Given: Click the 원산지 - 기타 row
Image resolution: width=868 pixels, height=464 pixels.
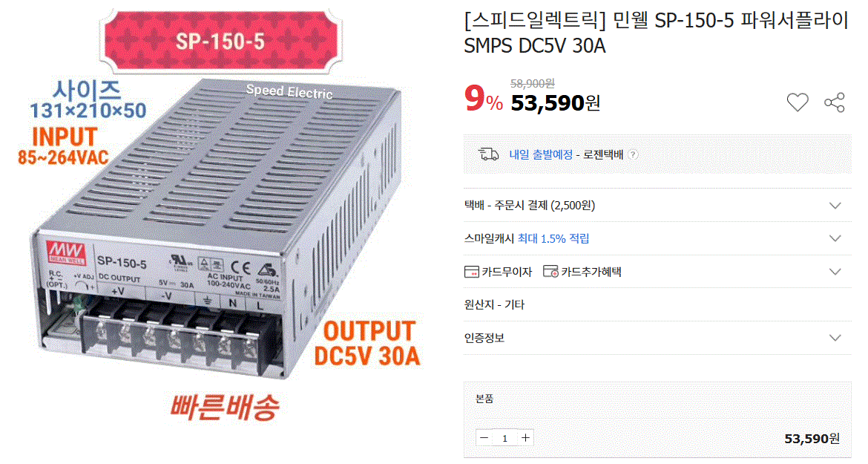Looking at the screenshot, I should pyautogui.click(x=657, y=305).
